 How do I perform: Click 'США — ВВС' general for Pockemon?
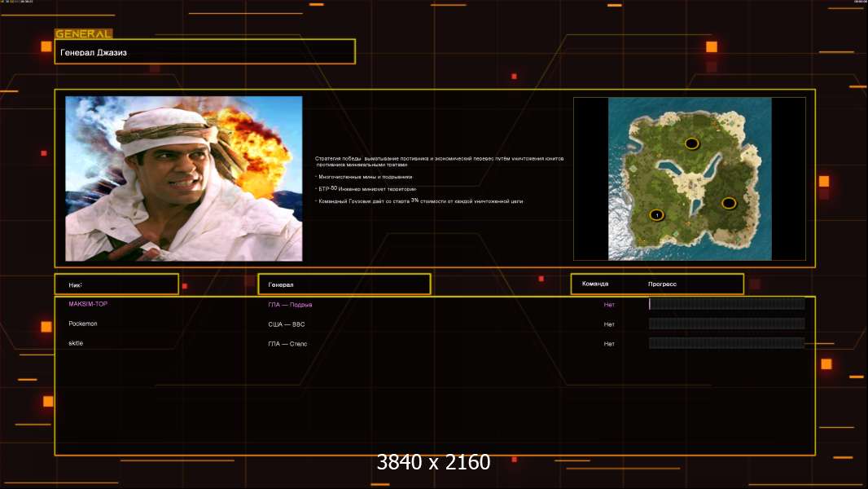point(287,324)
